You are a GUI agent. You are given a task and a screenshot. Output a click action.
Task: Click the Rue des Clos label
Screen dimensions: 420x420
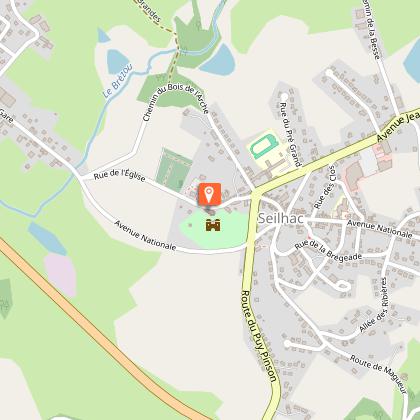pyautogui.click(x=324, y=187)
